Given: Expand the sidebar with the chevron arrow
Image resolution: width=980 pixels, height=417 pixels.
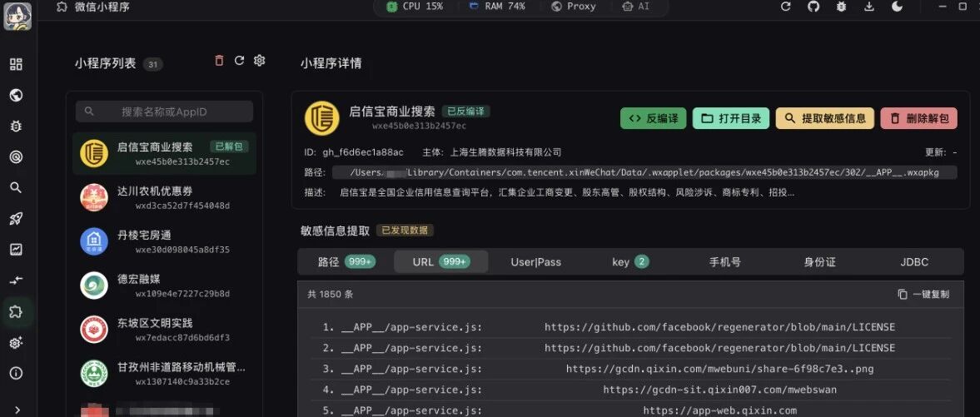Looking at the screenshot, I should point(17,410).
